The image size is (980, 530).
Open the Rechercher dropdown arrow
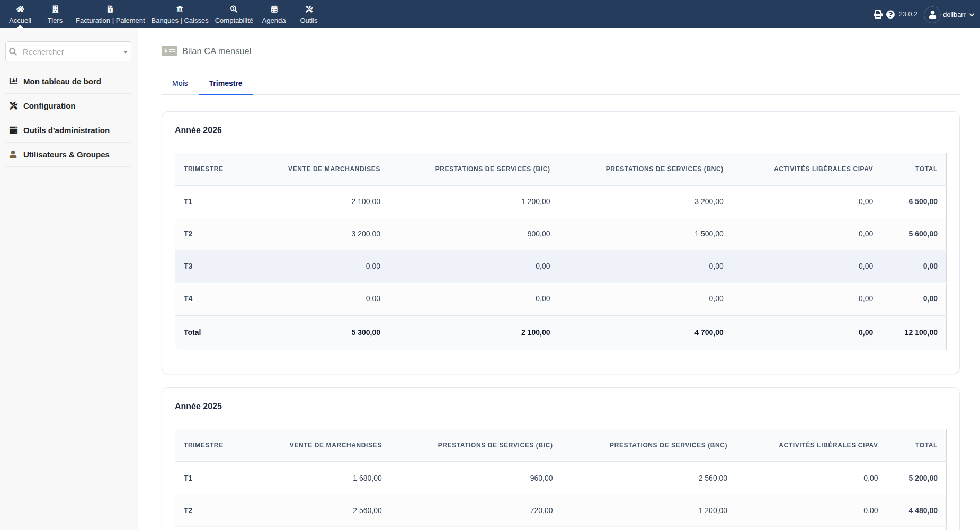pos(125,52)
